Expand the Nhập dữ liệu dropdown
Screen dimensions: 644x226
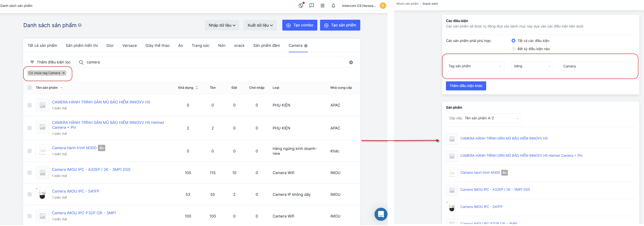click(x=222, y=25)
